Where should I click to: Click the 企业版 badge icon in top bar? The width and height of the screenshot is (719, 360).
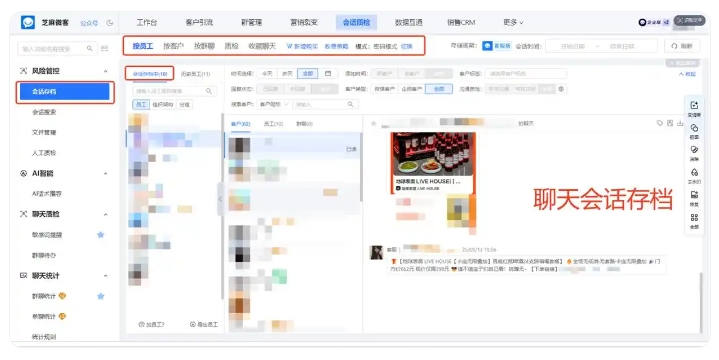(642, 22)
